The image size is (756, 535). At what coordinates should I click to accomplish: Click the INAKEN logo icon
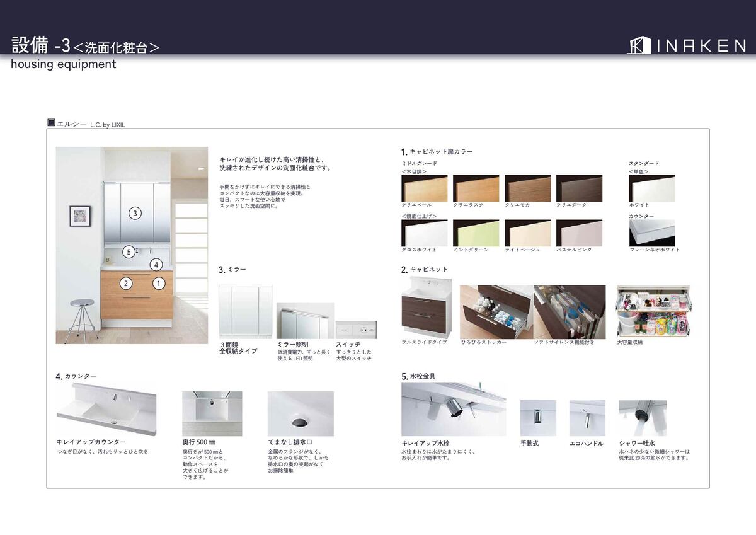pyautogui.click(x=639, y=45)
